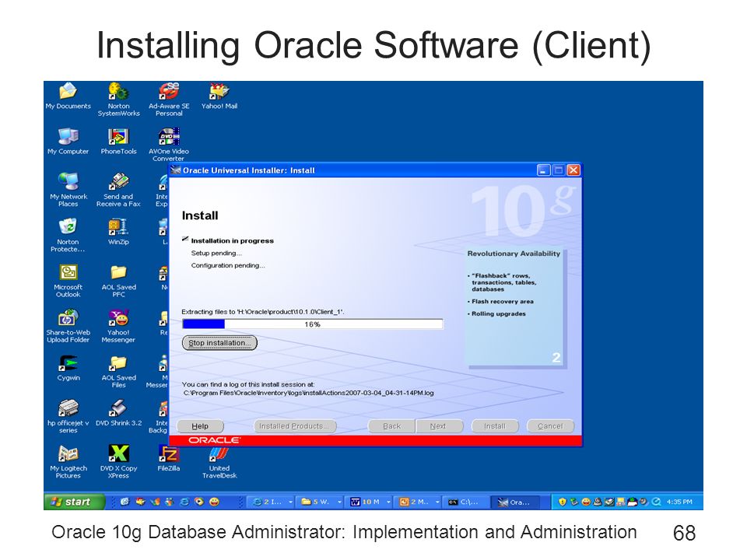Screen dimensions: 747x560
Task: Click the My Logitech Pictures icon
Action: click(x=68, y=461)
